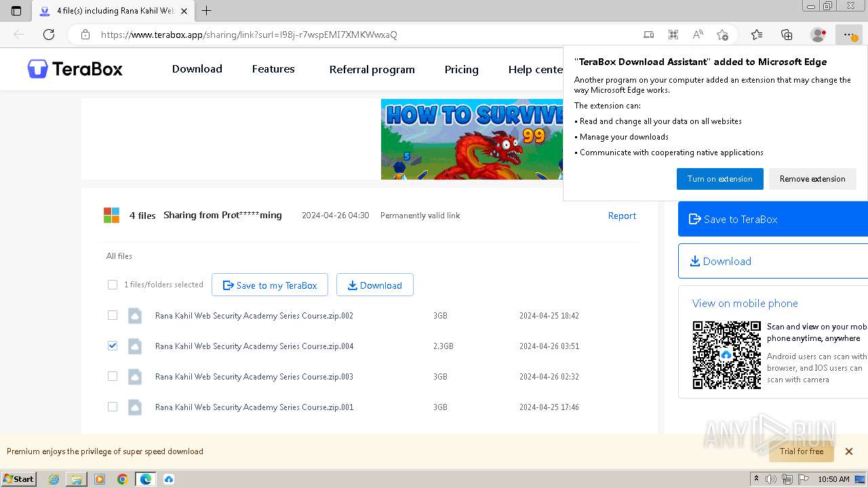Click Turn on extension button
The height and width of the screenshot is (488, 868).
720,179
